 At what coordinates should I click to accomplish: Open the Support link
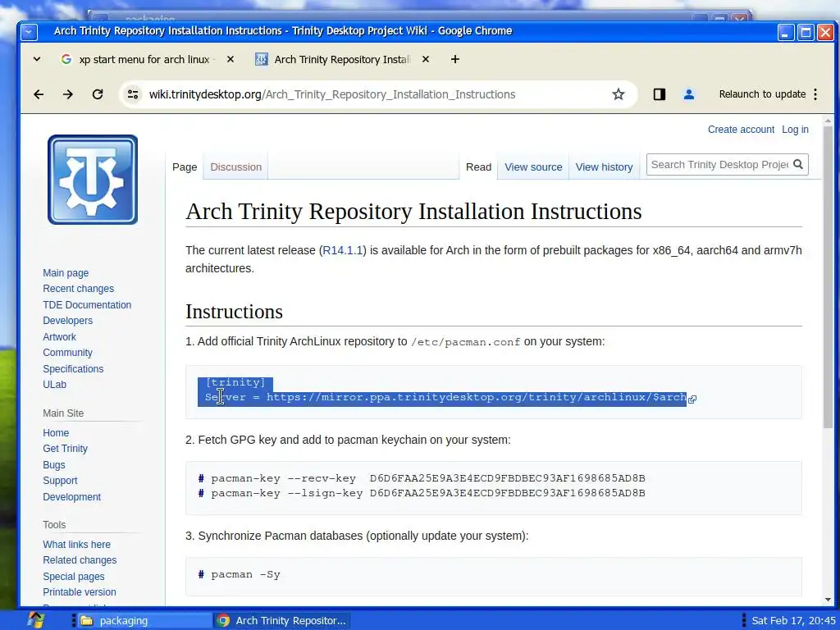click(x=60, y=481)
